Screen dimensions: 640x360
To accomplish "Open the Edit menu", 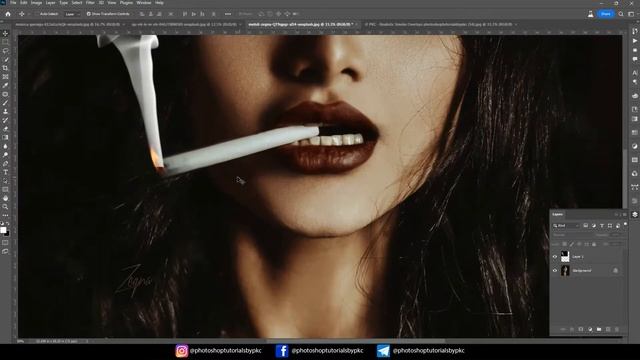I will (x=24, y=3).
